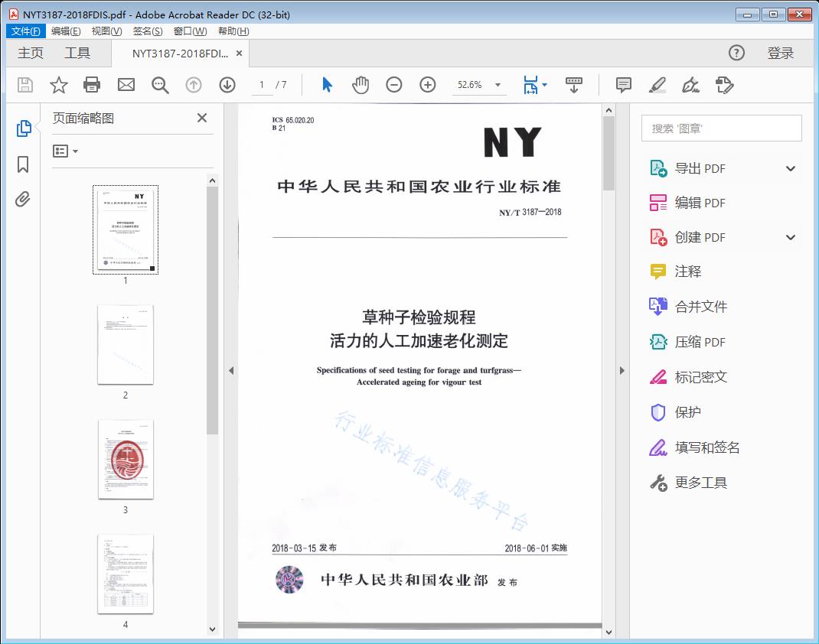Toggle the page thumbnails sidebar panel
This screenshot has height=644, width=819.
23,128
